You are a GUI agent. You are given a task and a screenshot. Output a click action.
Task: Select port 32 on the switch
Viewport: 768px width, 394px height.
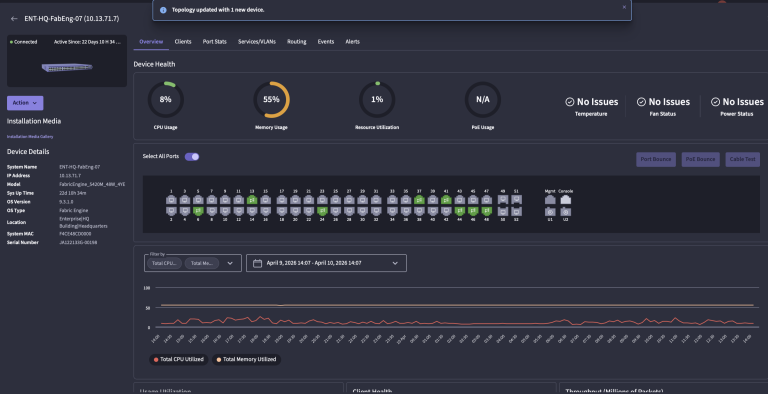point(376,211)
